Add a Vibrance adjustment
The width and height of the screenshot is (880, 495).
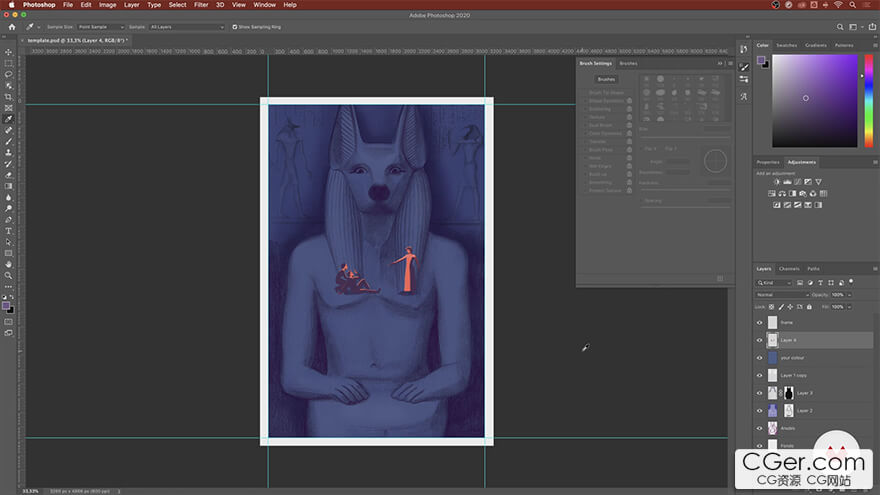(818, 182)
